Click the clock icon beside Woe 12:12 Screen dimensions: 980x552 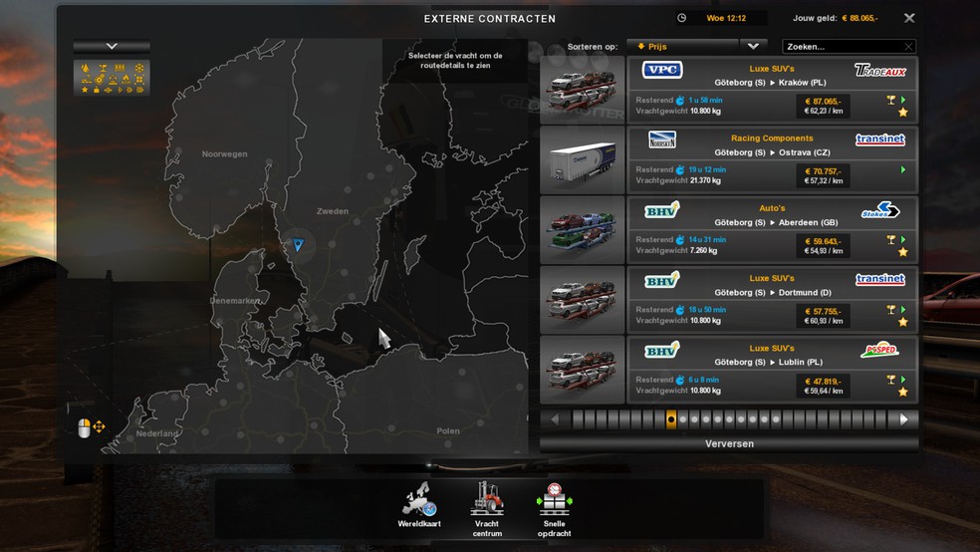pos(682,18)
